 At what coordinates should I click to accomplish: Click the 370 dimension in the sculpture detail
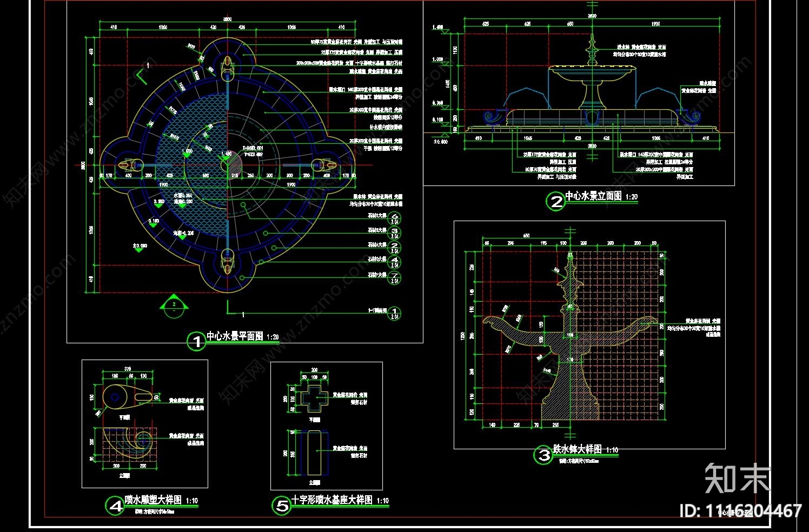[x=128, y=369]
